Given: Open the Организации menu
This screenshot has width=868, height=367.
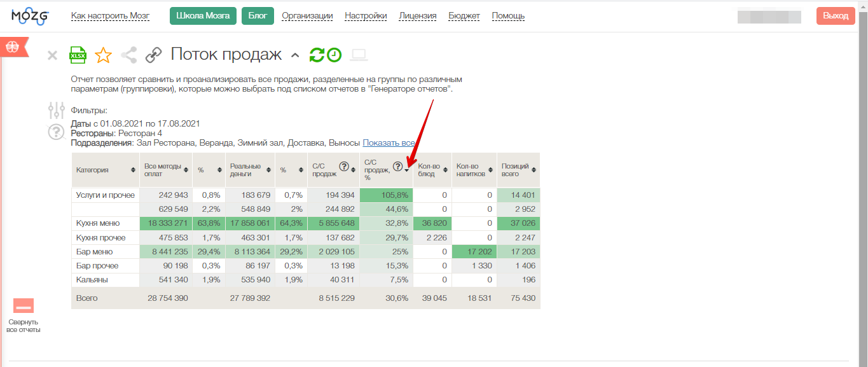Looking at the screenshot, I should pyautogui.click(x=307, y=16).
